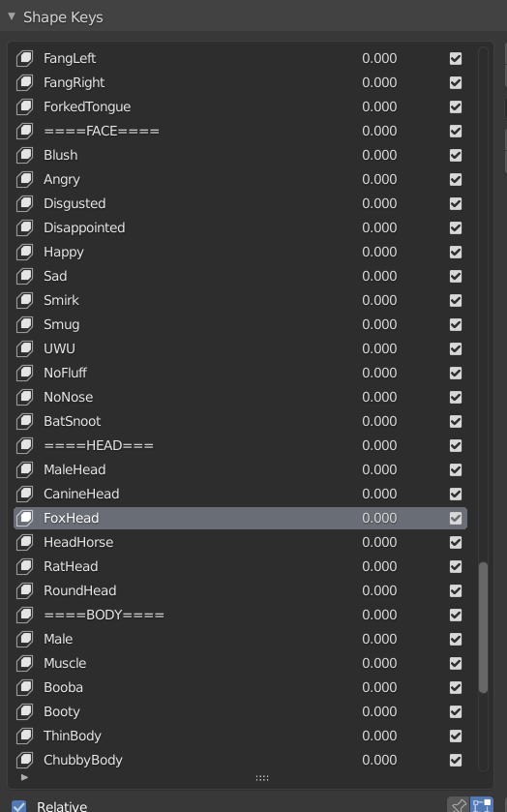Disable the Angry shape key checkbox
The width and height of the screenshot is (507, 812).
(x=455, y=179)
